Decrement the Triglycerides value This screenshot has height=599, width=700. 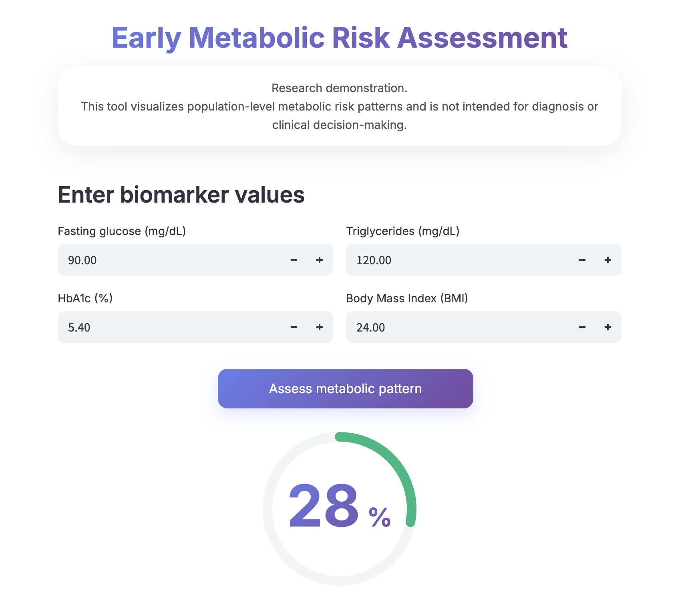pyautogui.click(x=582, y=260)
